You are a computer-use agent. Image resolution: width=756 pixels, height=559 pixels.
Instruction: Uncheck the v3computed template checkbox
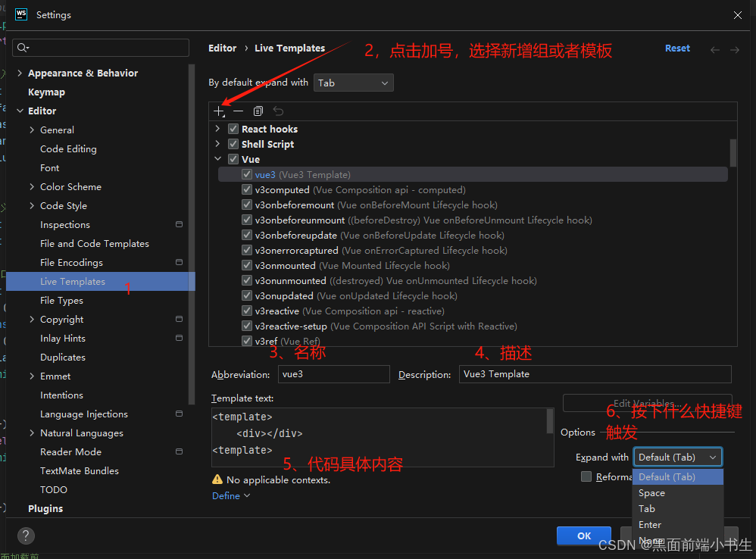coord(247,189)
